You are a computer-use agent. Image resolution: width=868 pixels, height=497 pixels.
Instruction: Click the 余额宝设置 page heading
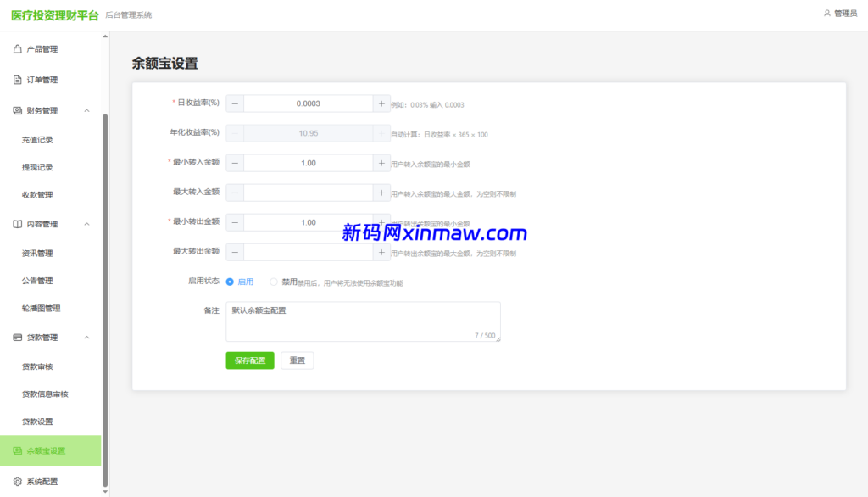pos(164,63)
